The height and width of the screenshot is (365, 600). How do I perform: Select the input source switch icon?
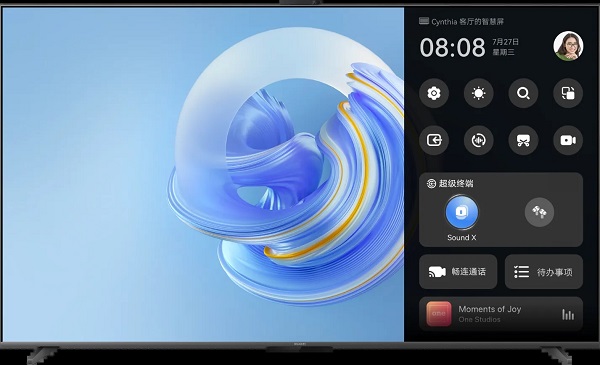(434, 140)
